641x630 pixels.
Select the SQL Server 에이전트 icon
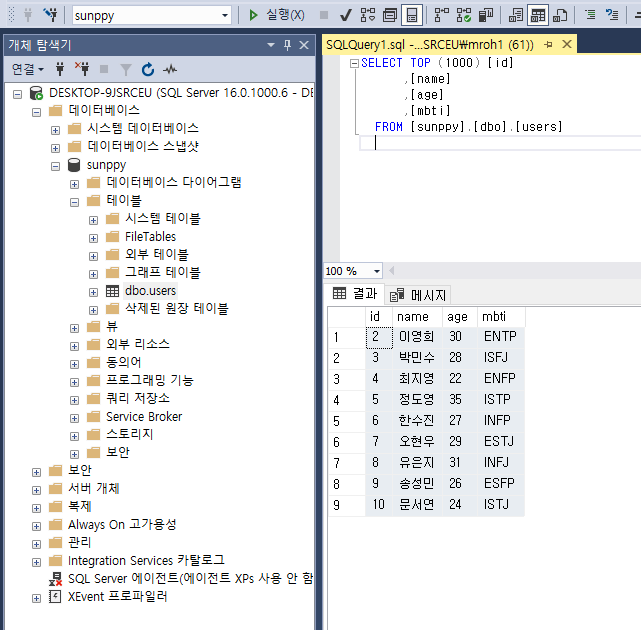pyautogui.click(x=55, y=579)
